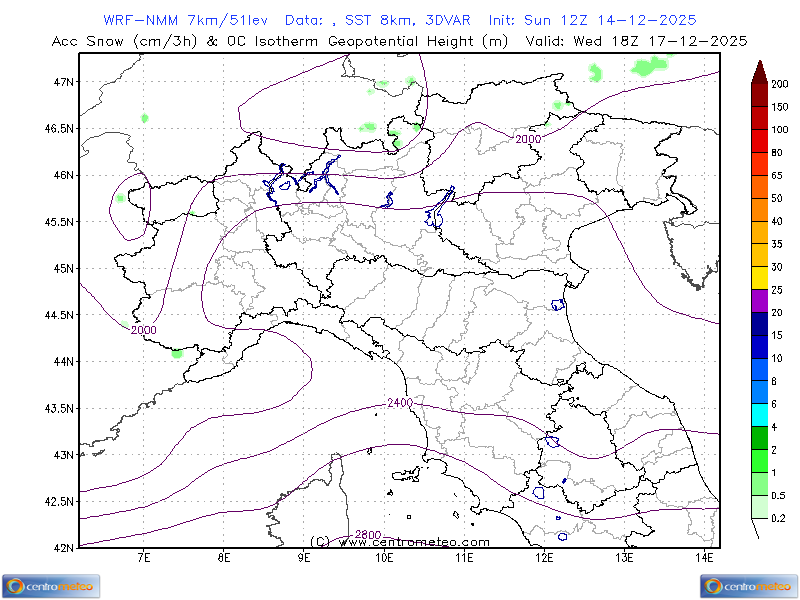Click the 2000 contour label near 12E
Screen dimensions: 800x600
[x=528, y=139]
